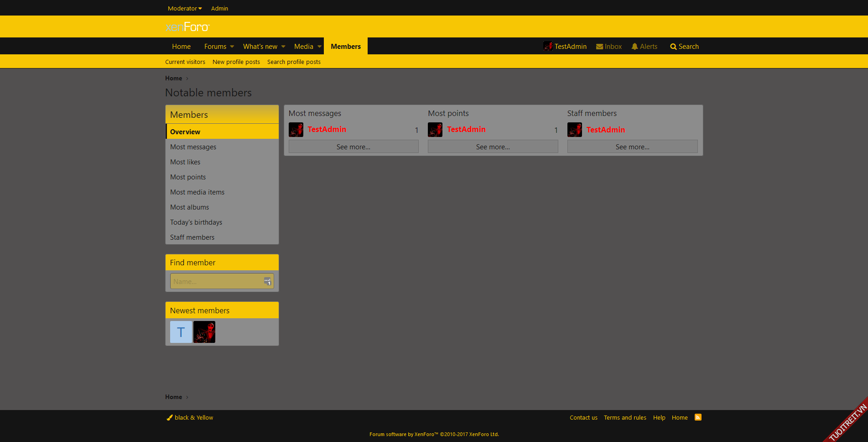Open the Alerts bell icon

coord(634,47)
